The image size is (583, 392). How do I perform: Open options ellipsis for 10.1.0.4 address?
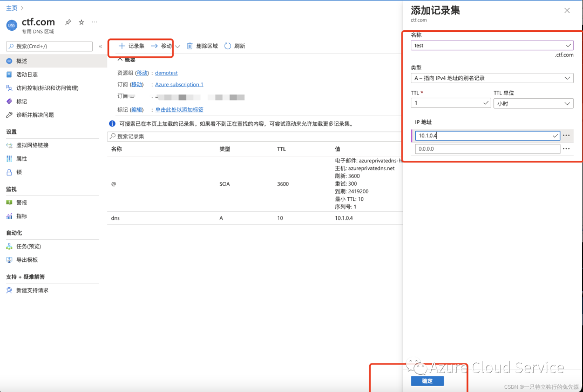(x=566, y=136)
